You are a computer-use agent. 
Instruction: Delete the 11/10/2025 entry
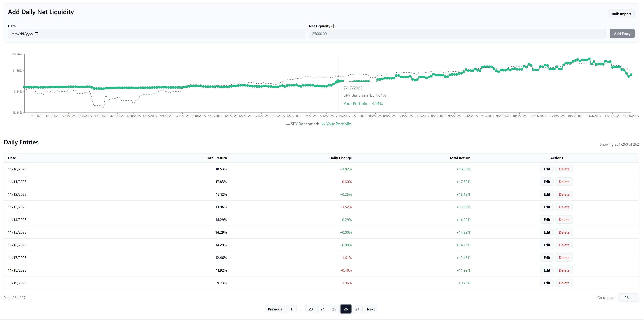564,169
